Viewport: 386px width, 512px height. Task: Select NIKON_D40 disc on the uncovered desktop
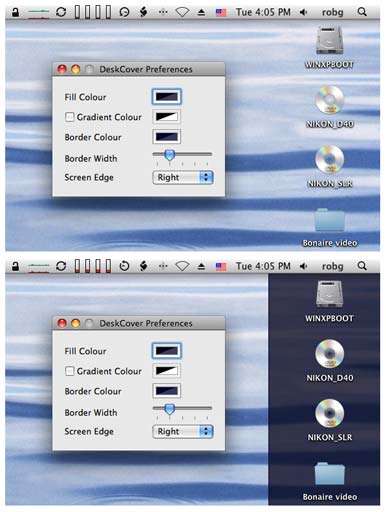pos(329,100)
